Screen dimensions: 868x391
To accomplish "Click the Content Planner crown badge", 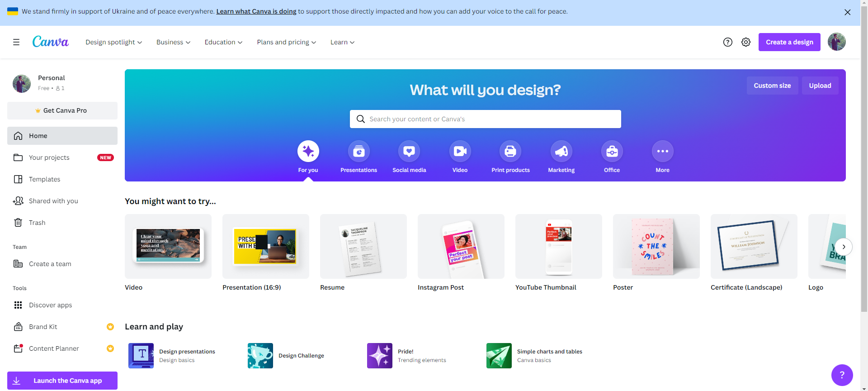I will [110, 348].
